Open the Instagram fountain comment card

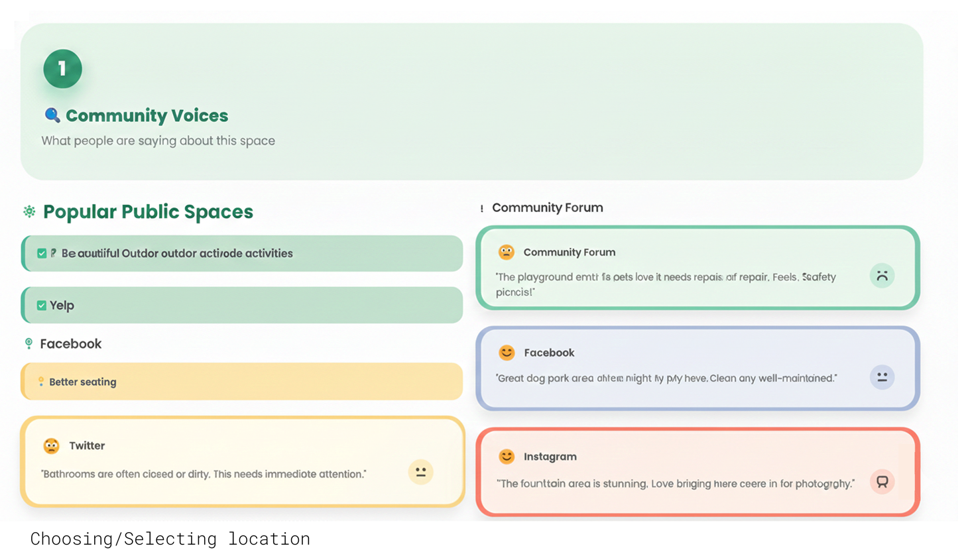(696, 472)
